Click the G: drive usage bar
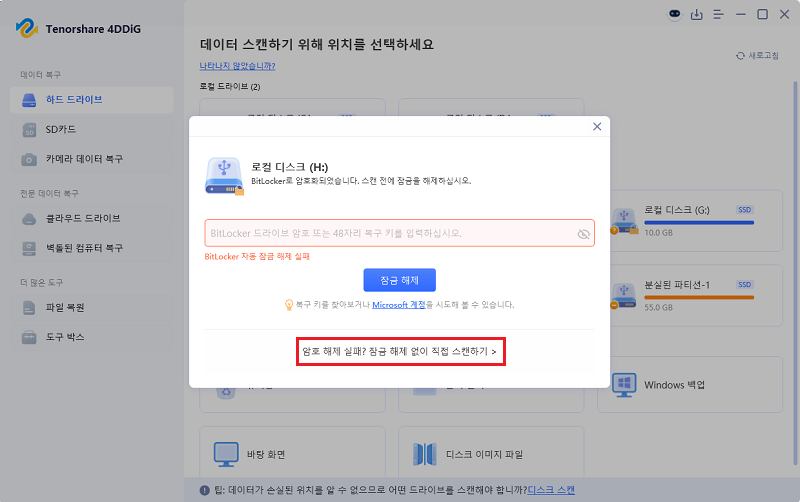800x502 pixels. pyautogui.click(x=699, y=222)
